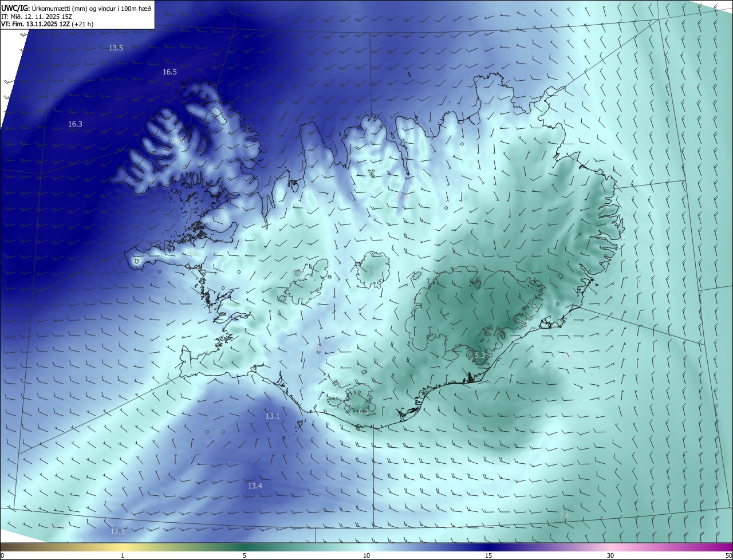The image size is (733, 560).
Task: Click the 30 tick on the color scale
Action: coord(610,555)
